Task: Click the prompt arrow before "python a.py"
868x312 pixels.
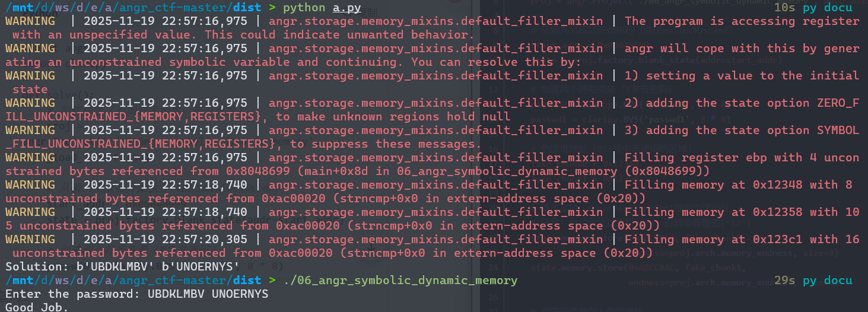Action: [272, 8]
